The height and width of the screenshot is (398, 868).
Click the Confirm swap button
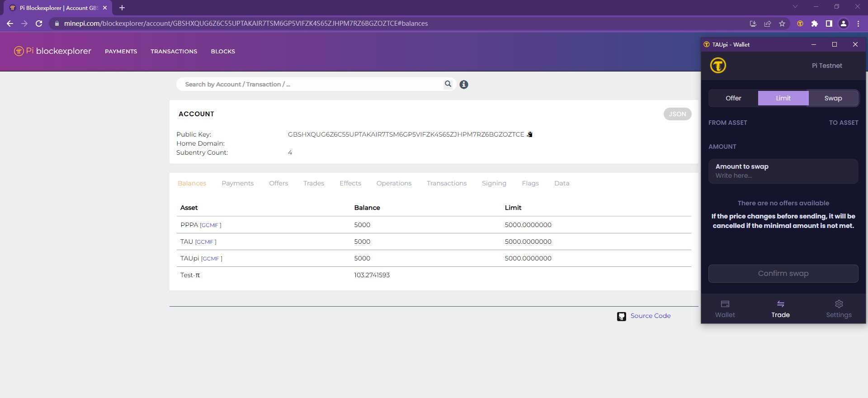tap(783, 274)
